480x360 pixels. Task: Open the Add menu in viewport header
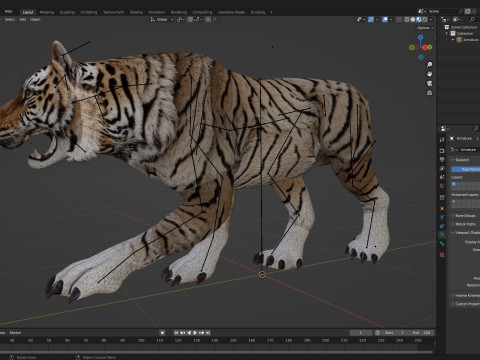click(22, 19)
